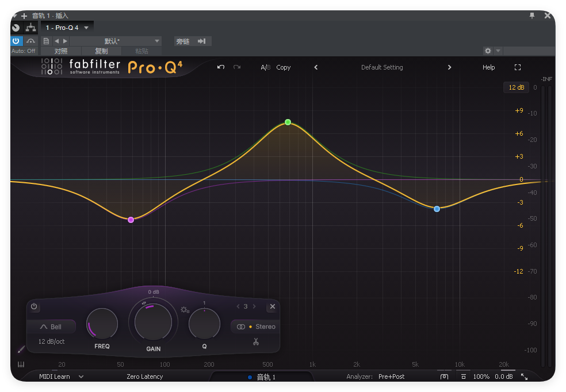Toggle the band power button
Image resolution: width=566 pixels, height=392 pixels.
pos(34,306)
